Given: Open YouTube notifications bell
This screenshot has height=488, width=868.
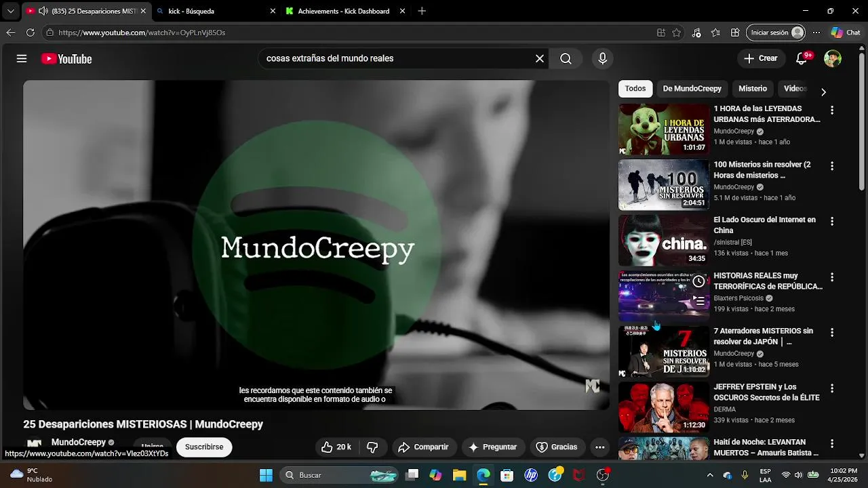Looking at the screenshot, I should coord(802,59).
